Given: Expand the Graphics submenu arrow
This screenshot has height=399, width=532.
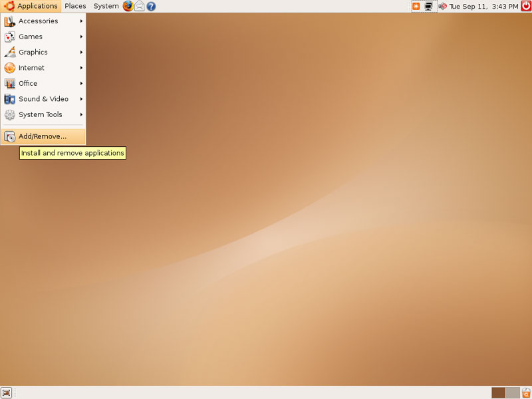Looking at the screenshot, I should tap(81, 53).
